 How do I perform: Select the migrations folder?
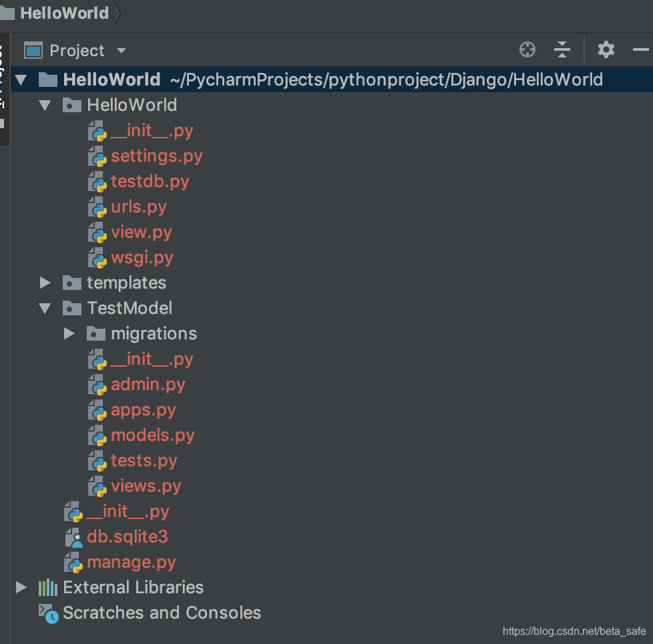(x=154, y=333)
